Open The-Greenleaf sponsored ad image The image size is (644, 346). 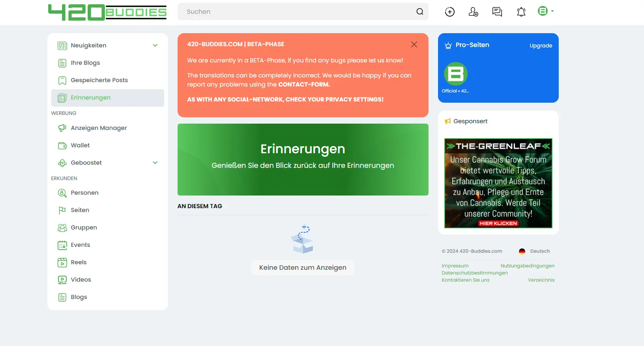[x=498, y=183]
